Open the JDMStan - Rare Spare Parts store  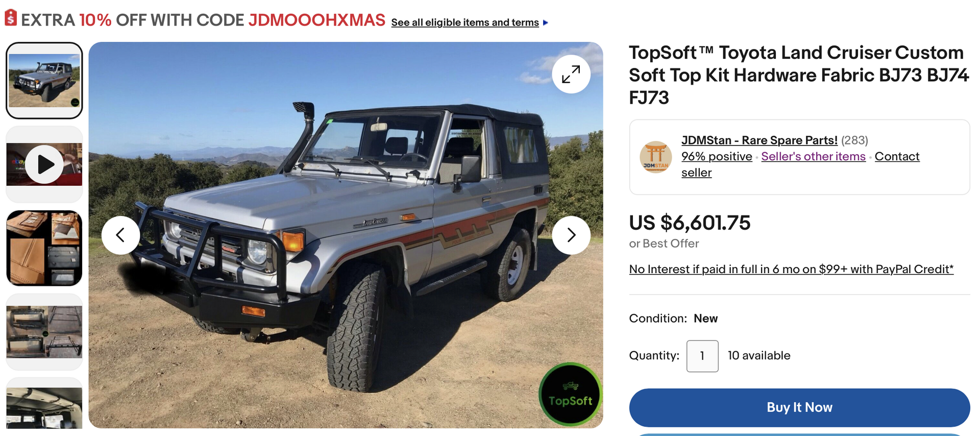point(759,140)
